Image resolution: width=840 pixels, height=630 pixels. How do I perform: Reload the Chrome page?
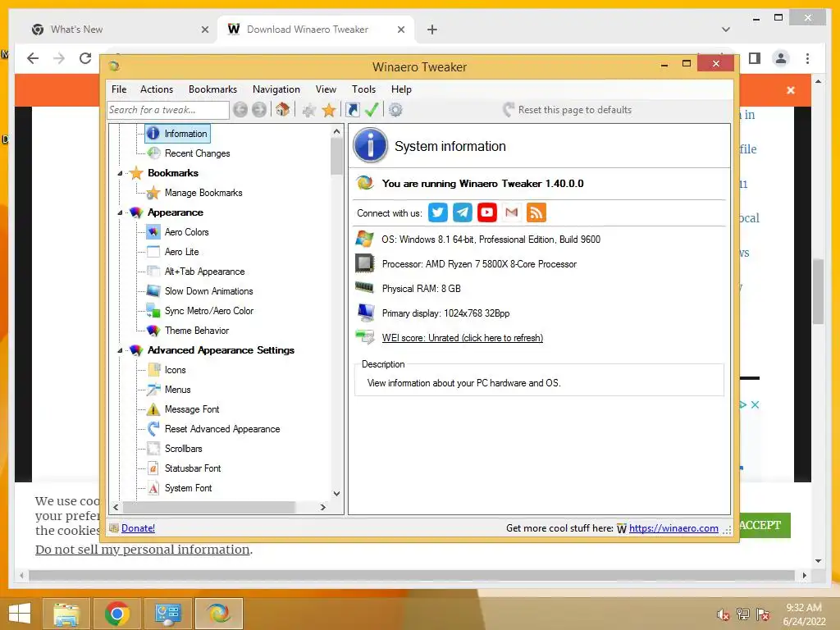(x=85, y=58)
